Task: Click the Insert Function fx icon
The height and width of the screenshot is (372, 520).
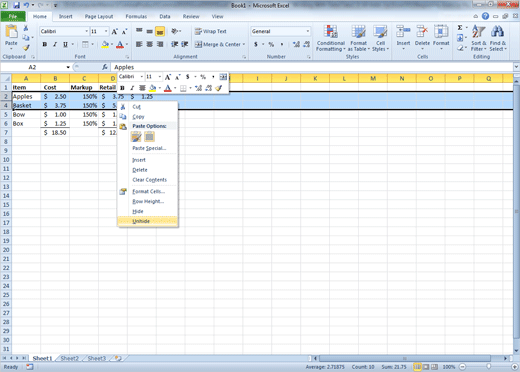Action: click(105, 67)
